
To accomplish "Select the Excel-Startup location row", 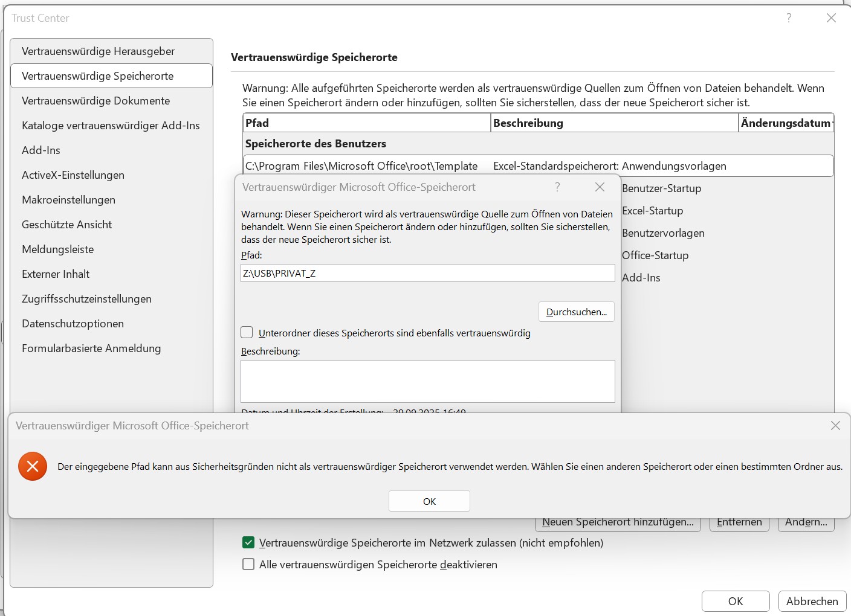I will click(x=728, y=211).
